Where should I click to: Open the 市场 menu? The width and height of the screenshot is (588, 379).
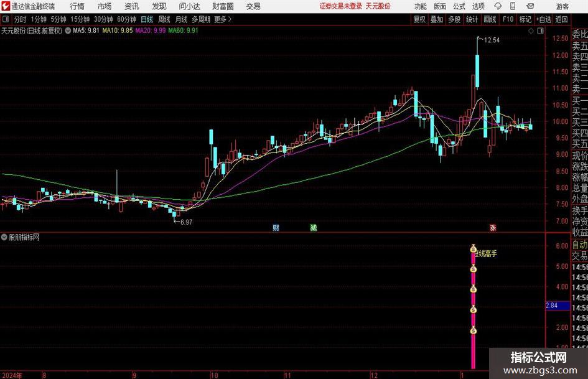[105, 6]
